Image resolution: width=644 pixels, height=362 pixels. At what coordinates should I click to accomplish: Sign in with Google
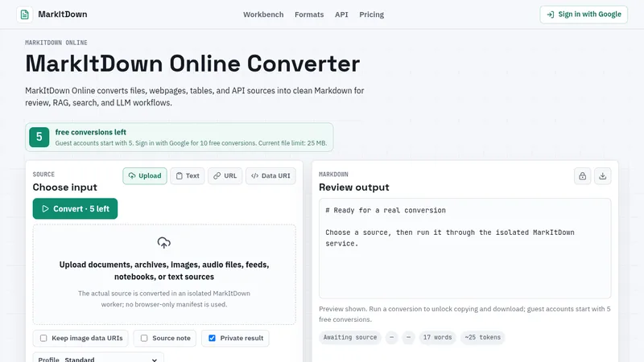pos(584,14)
